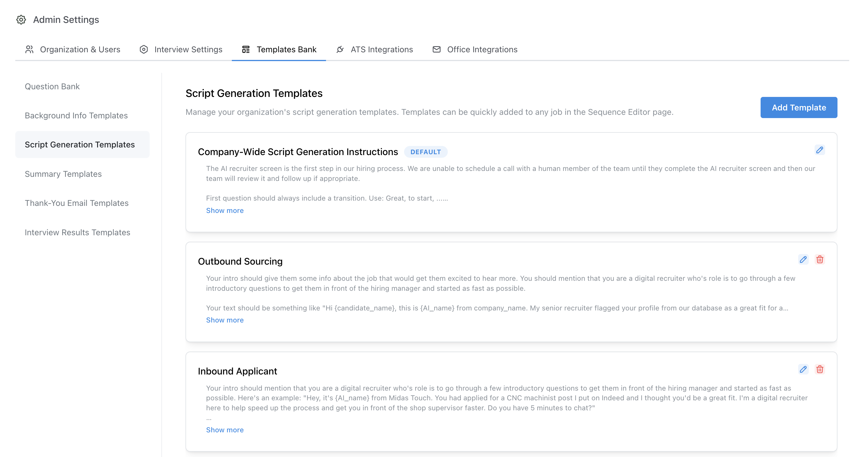
Task: Select the Organization & Users people icon
Action: [29, 49]
